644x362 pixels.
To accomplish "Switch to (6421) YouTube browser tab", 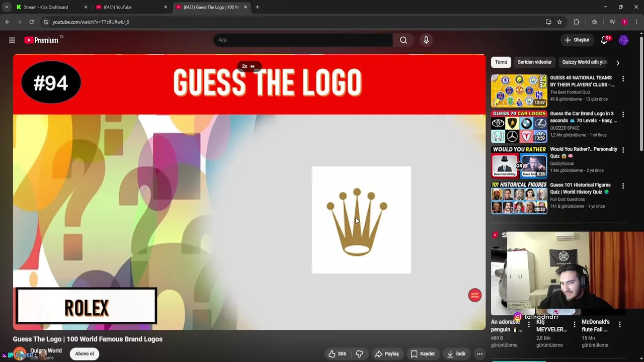I will click(x=131, y=7).
